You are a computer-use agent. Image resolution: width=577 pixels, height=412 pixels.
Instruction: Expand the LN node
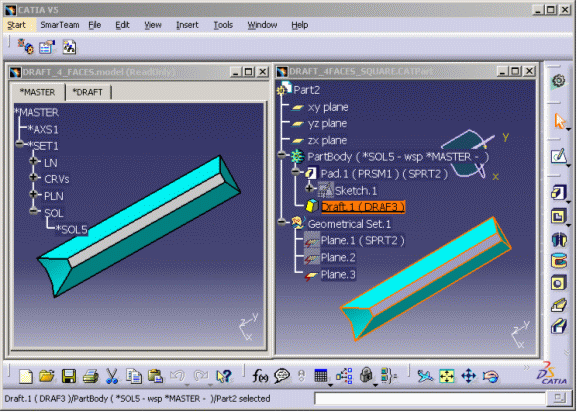(x=34, y=161)
